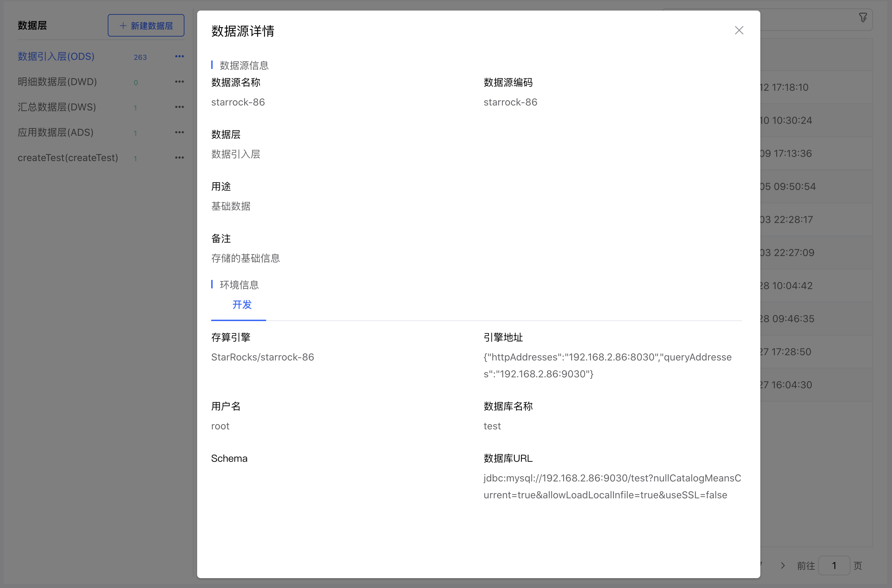Click 新建数据层 button
Image resolution: width=892 pixels, height=588 pixels.
[146, 26]
